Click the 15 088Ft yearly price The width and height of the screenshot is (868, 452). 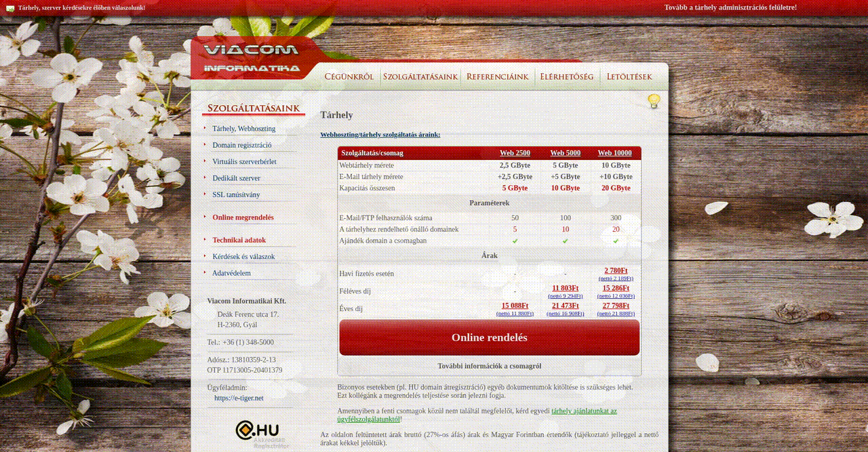[x=515, y=306]
